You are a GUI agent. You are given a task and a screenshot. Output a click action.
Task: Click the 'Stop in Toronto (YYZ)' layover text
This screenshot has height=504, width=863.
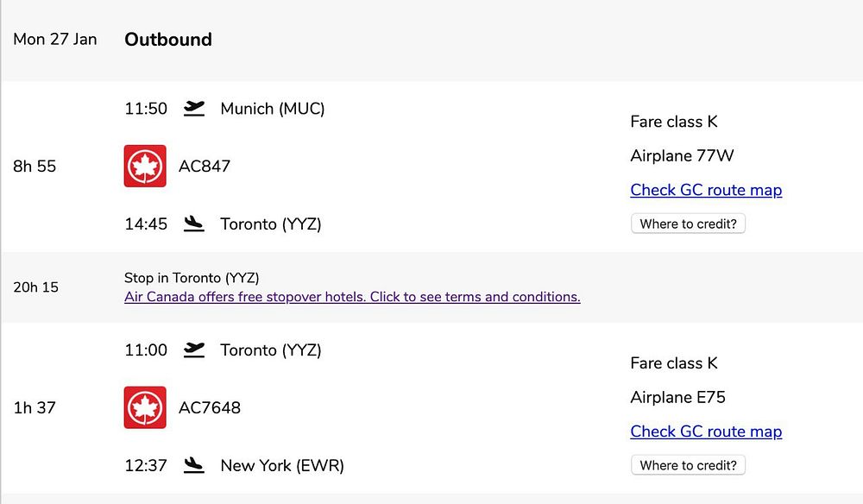point(192,278)
